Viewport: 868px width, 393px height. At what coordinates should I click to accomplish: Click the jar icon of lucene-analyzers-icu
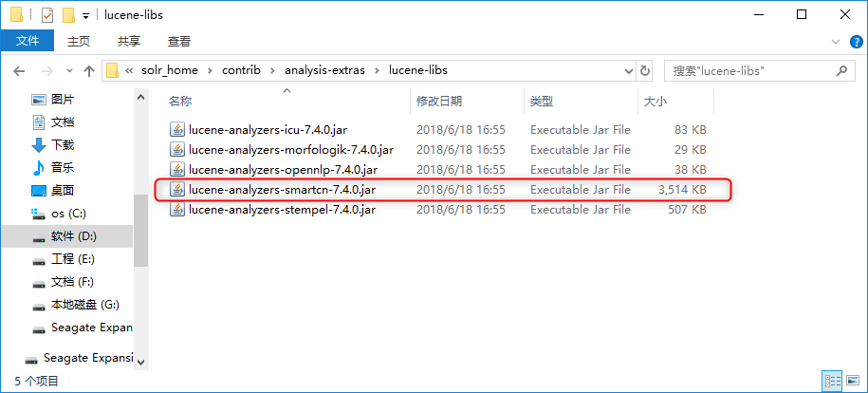click(x=177, y=130)
